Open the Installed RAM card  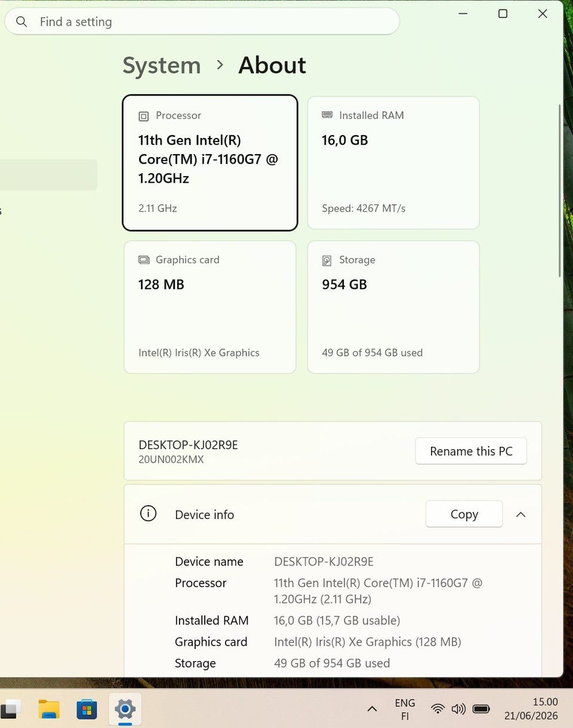pos(393,162)
